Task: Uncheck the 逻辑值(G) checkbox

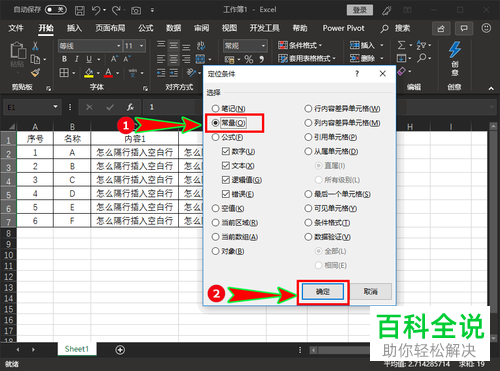Action: point(226,180)
